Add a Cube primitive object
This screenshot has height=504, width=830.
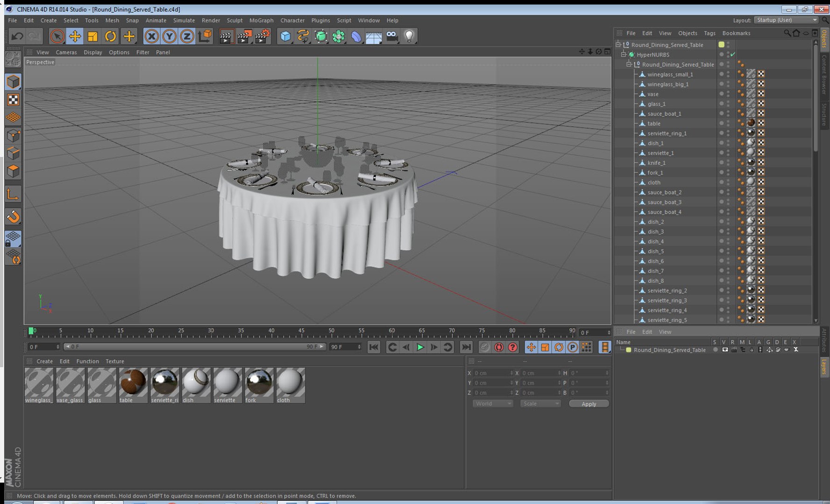point(285,36)
